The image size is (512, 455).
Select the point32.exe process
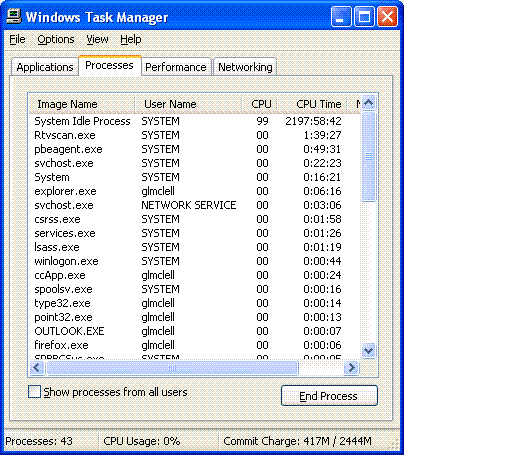pyautogui.click(x=195, y=317)
